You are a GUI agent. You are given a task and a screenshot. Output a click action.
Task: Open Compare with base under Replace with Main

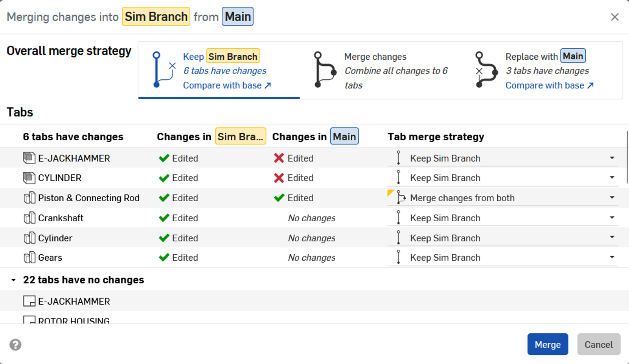pyautogui.click(x=546, y=85)
